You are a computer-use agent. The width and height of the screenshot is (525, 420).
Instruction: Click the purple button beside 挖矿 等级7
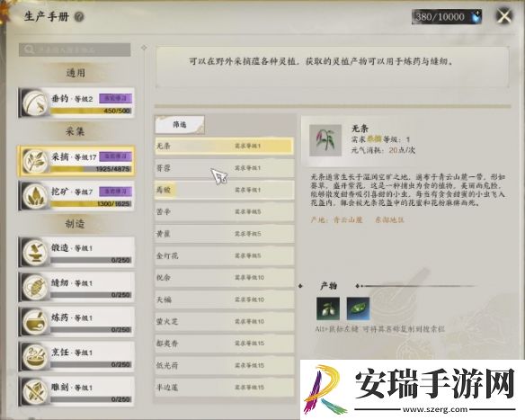click(115, 192)
